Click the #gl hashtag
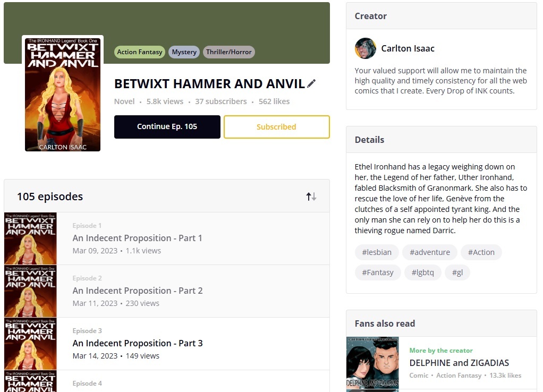Image resolution: width=543 pixels, height=392 pixels. pos(457,272)
